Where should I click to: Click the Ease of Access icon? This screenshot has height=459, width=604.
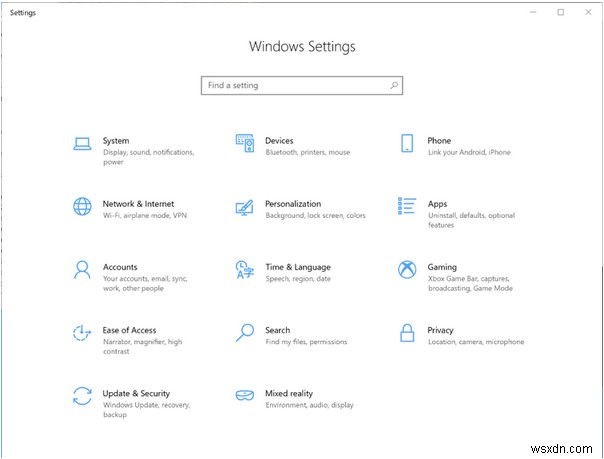click(82, 333)
